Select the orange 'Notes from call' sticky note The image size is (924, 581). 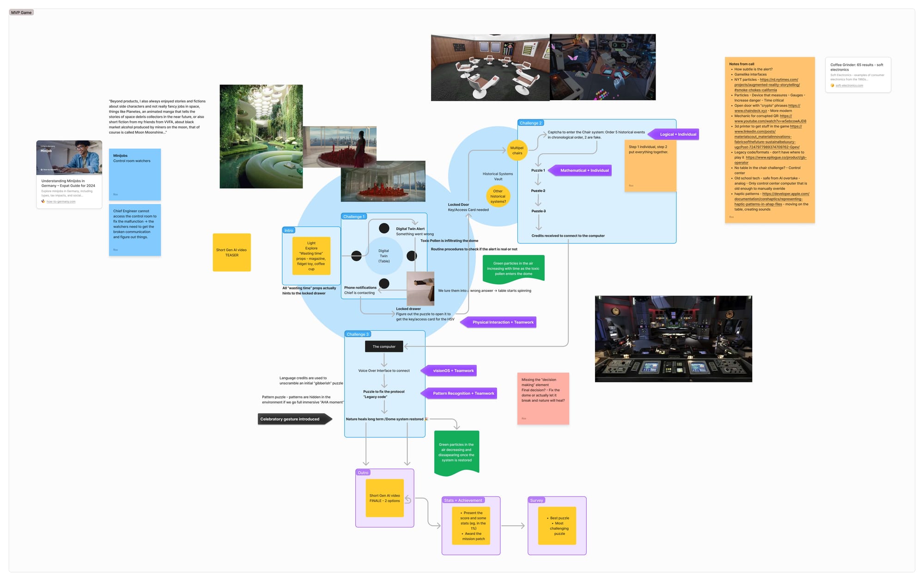click(x=770, y=139)
